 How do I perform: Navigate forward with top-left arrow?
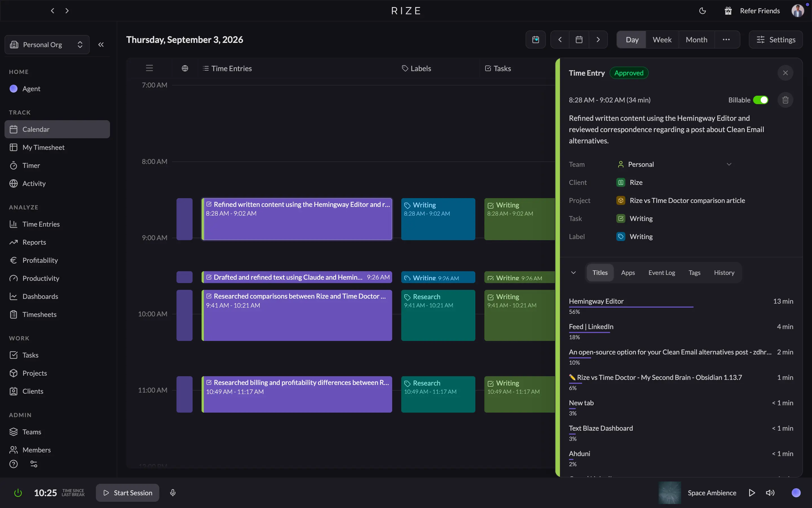[x=67, y=11]
